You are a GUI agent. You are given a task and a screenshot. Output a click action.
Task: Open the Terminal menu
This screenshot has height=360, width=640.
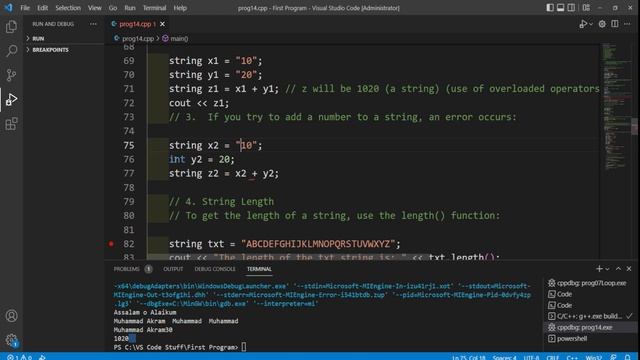coord(154,8)
